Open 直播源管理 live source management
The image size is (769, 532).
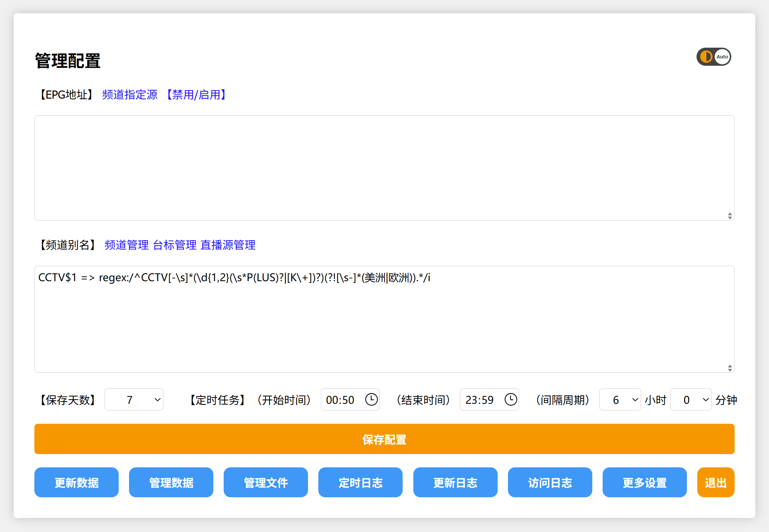pyautogui.click(x=228, y=245)
